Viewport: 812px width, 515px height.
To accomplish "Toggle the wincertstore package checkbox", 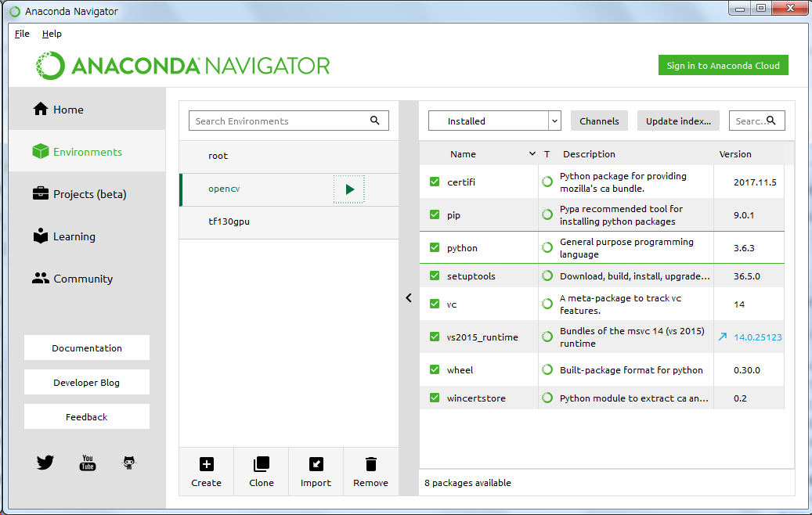I will coord(435,398).
